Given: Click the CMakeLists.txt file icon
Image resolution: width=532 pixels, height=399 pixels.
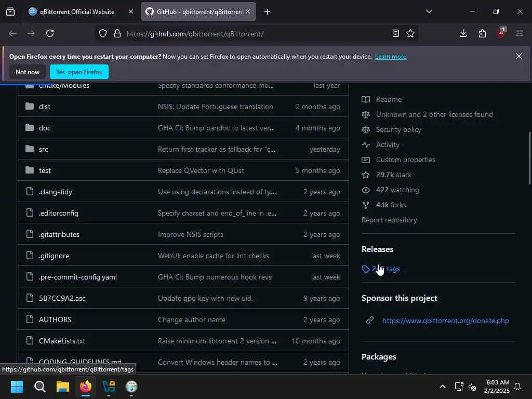Looking at the screenshot, I should (30, 340).
